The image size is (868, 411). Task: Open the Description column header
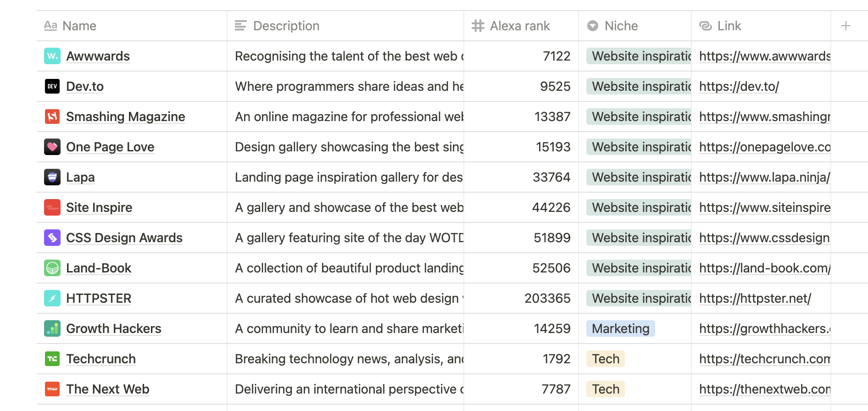345,26
